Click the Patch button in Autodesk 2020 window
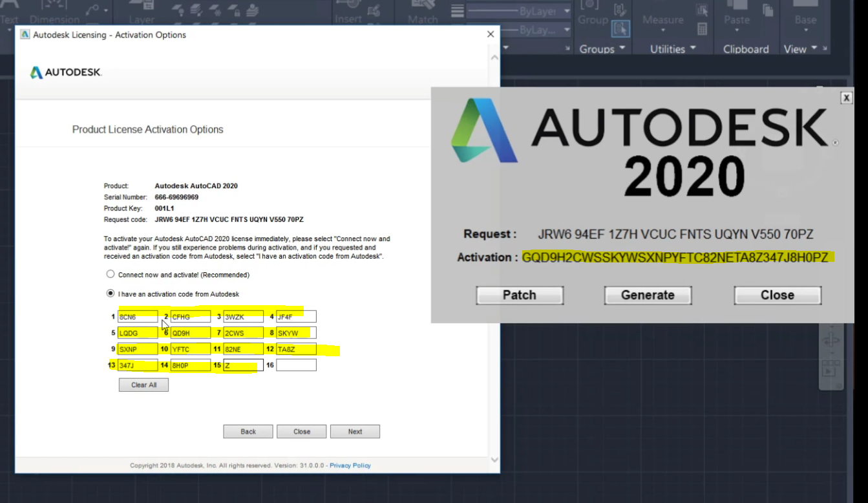868x503 pixels. click(x=520, y=295)
